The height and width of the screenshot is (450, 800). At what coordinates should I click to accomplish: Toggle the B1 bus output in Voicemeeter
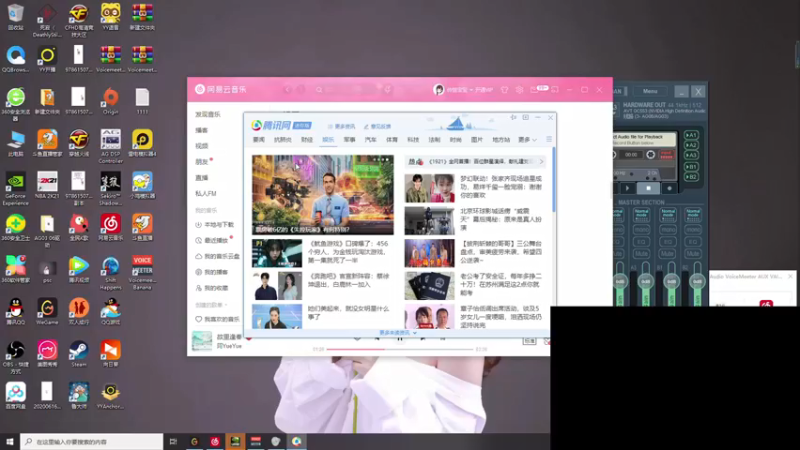pyautogui.click(x=691, y=167)
